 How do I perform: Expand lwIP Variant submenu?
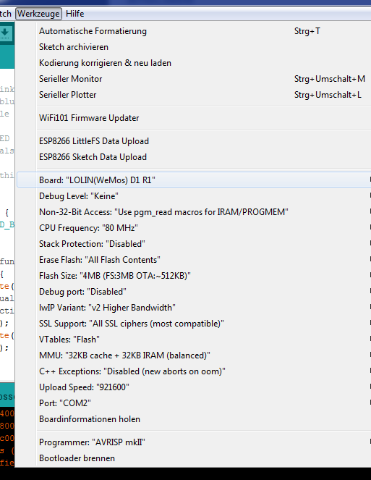pyautogui.click(x=193, y=308)
